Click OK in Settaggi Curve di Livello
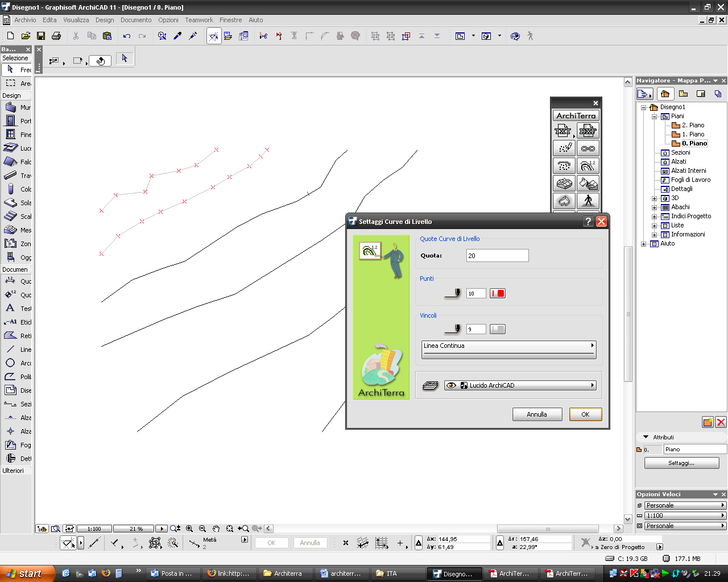The height and width of the screenshot is (582, 728). [585, 414]
